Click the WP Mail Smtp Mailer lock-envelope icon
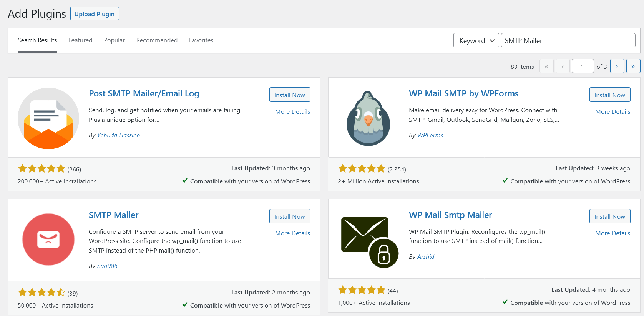This screenshot has width=644, height=316. coord(370,242)
